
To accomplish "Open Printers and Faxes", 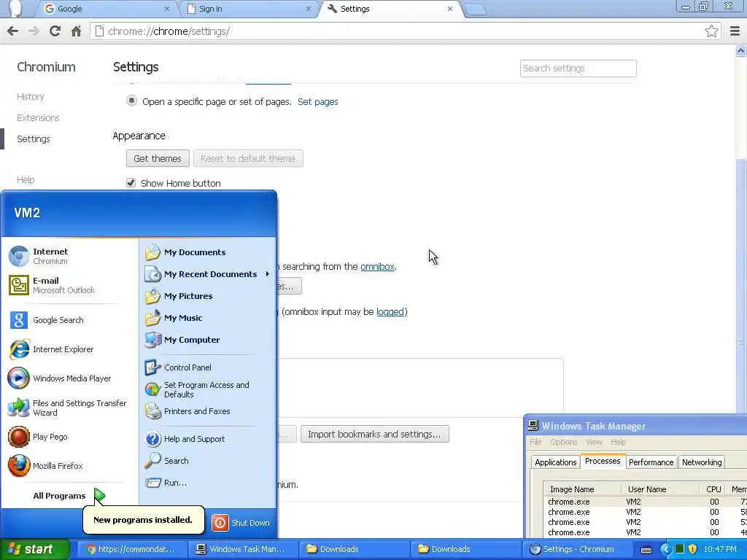I will tap(207, 411).
